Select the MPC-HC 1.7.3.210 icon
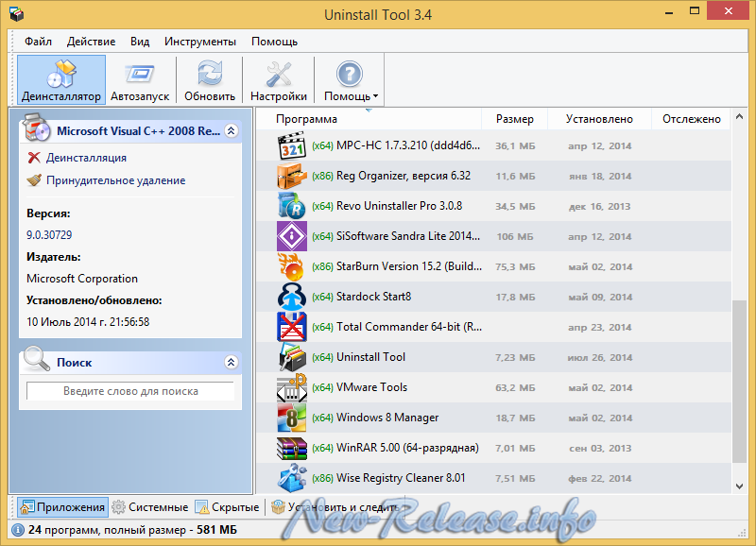This screenshot has height=546, width=756. pos(292,145)
